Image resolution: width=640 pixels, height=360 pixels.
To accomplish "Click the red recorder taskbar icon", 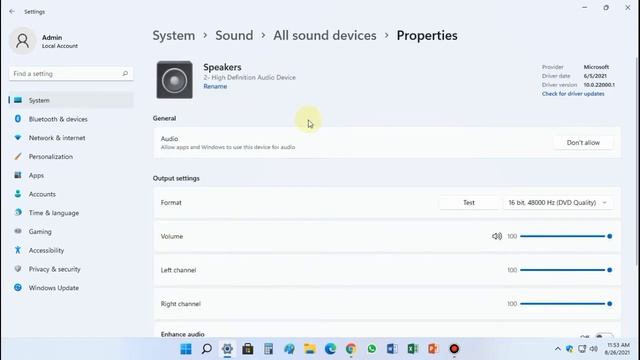I will (x=454, y=349).
